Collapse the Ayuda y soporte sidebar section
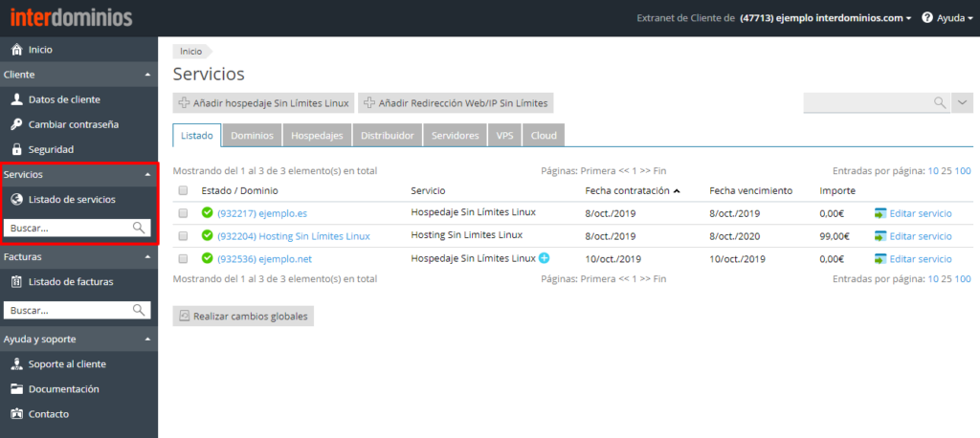This screenshot has height=438, width=980. [147, 339]
